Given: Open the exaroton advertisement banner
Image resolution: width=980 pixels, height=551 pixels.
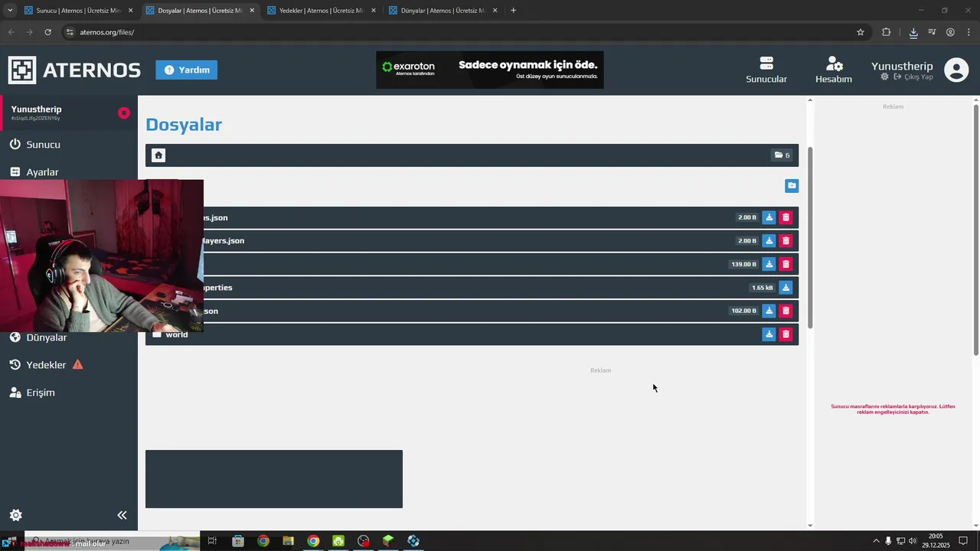Looking at the screenshot, I should click(x=490, y=70).
